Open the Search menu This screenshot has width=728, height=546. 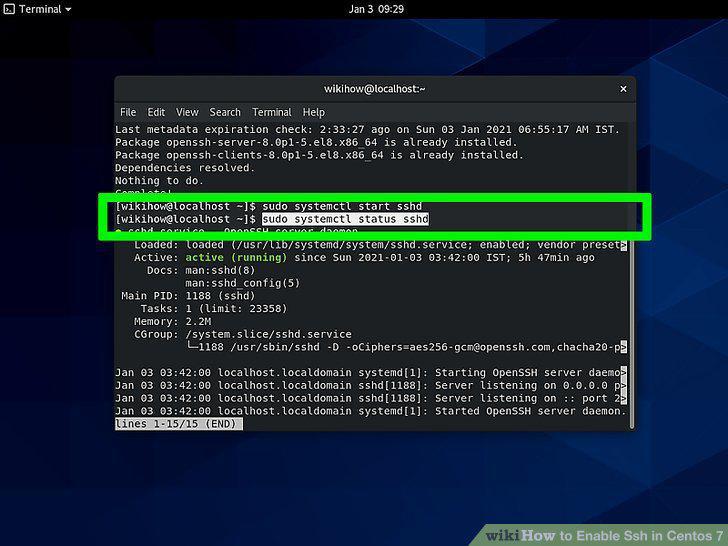coord(225,112)
